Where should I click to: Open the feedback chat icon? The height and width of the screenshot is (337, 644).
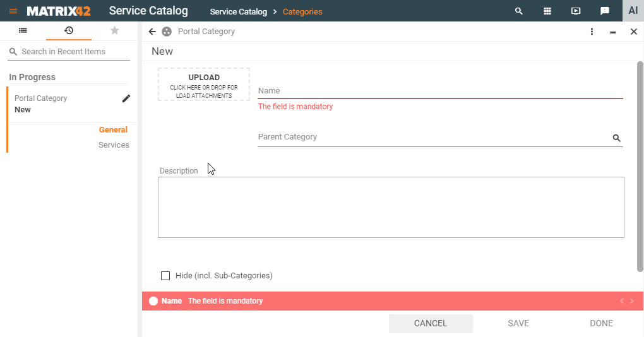[604, 11]
